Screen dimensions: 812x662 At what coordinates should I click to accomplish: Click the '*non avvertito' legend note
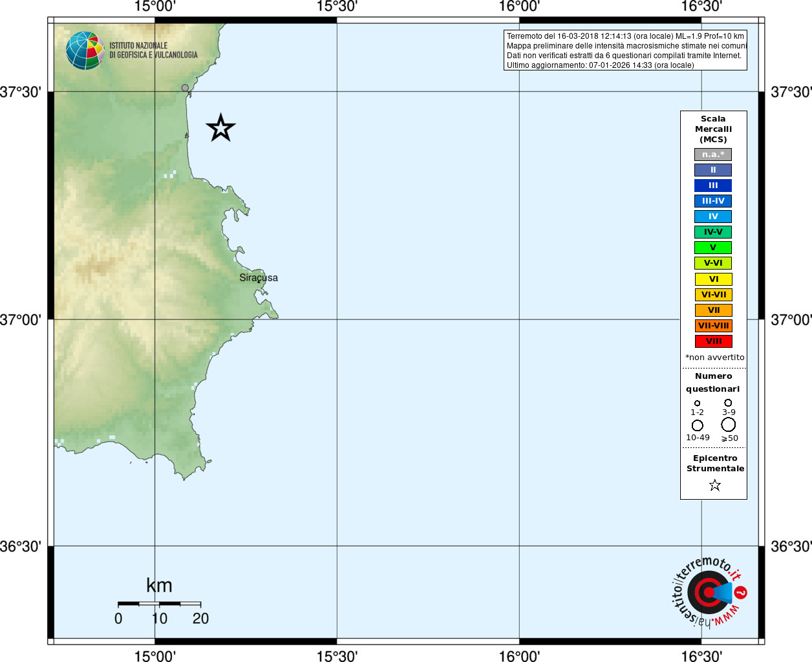(714, 358)
